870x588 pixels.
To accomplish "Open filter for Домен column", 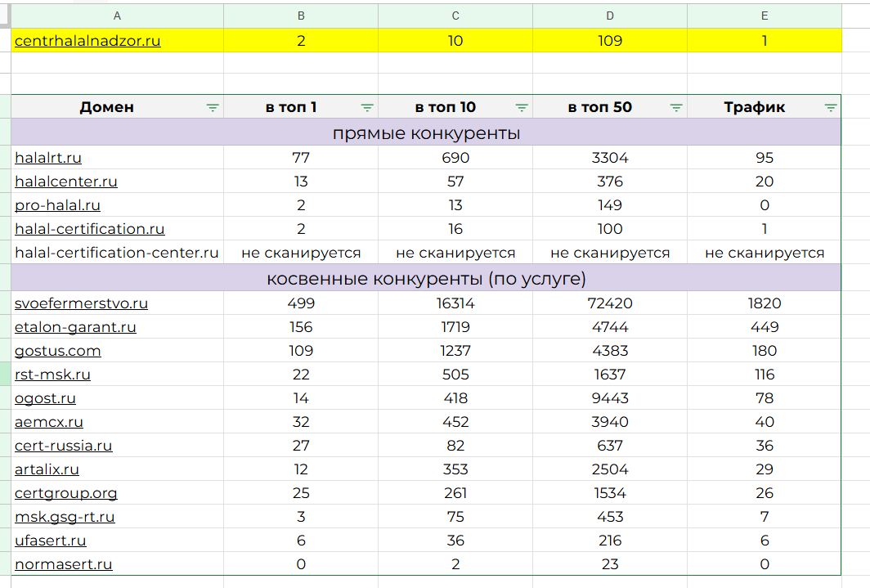I will 213,107.
